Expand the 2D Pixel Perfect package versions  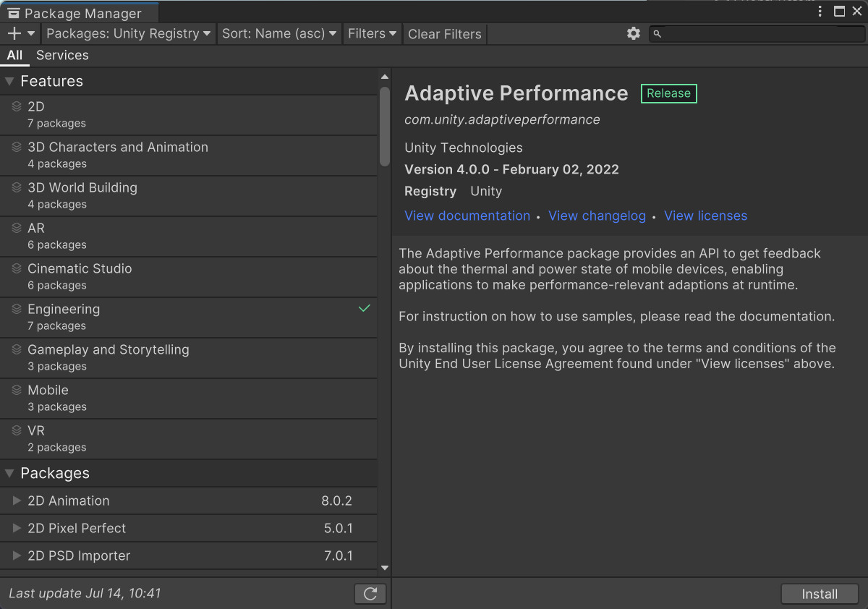[x=17, y=528]
